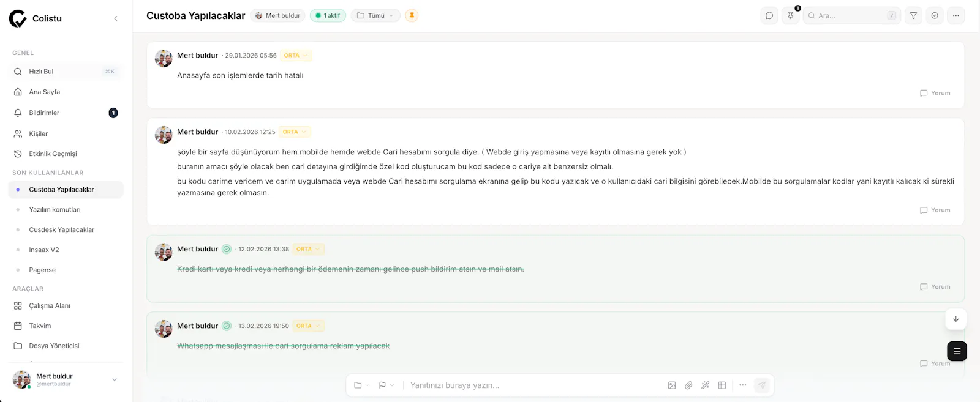Viewport: 980px width, 402px height.
Task: Open Dosya Yöneticisi
Action: [x=66, y=346]
